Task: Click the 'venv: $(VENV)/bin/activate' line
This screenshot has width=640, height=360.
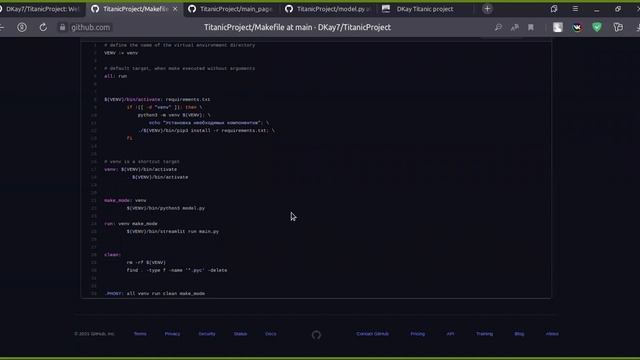Action: pos(140,169)
